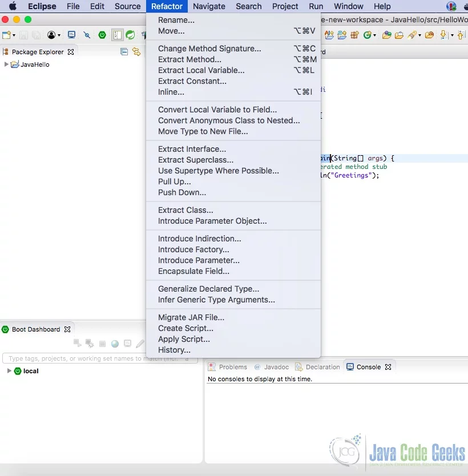
Task: Click the green Spring Boot power icon
Action: (102, 35)
